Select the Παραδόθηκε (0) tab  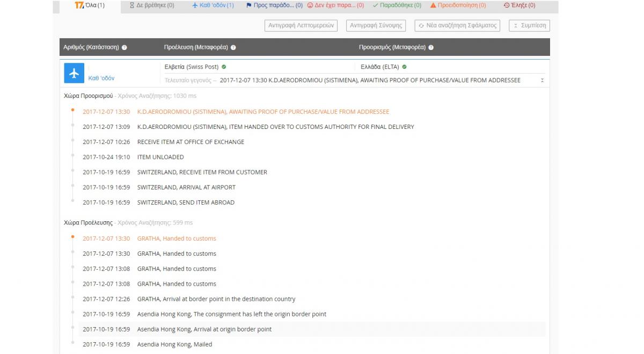point(397,5)
